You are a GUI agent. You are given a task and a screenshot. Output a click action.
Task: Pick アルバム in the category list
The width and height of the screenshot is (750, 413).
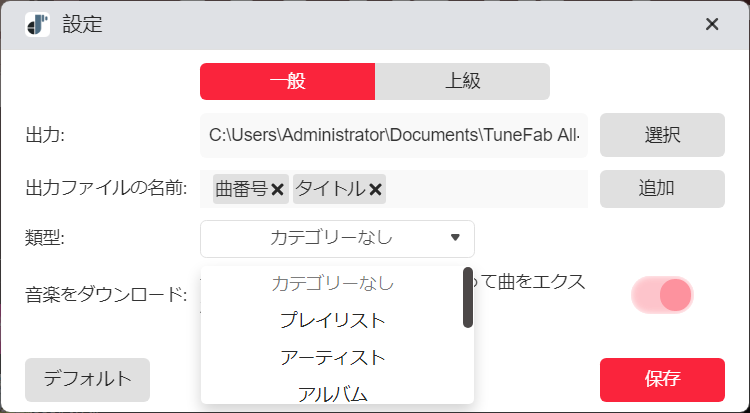[332, 393]
